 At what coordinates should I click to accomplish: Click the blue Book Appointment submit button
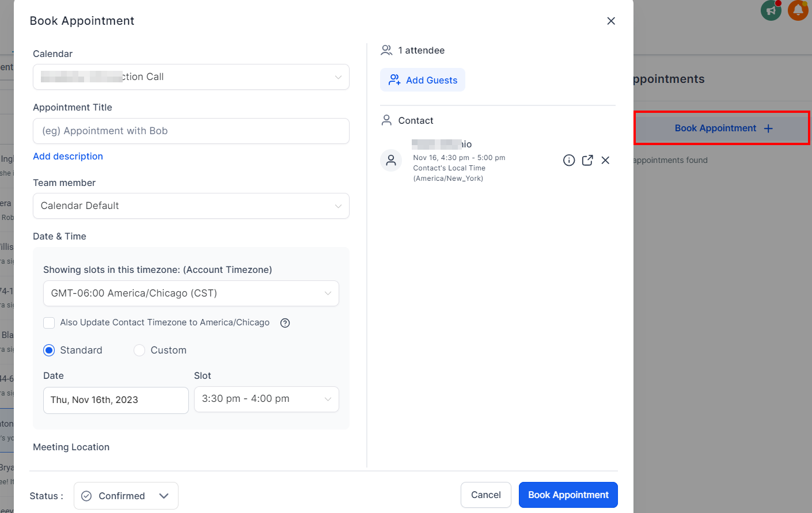point(568,495)
